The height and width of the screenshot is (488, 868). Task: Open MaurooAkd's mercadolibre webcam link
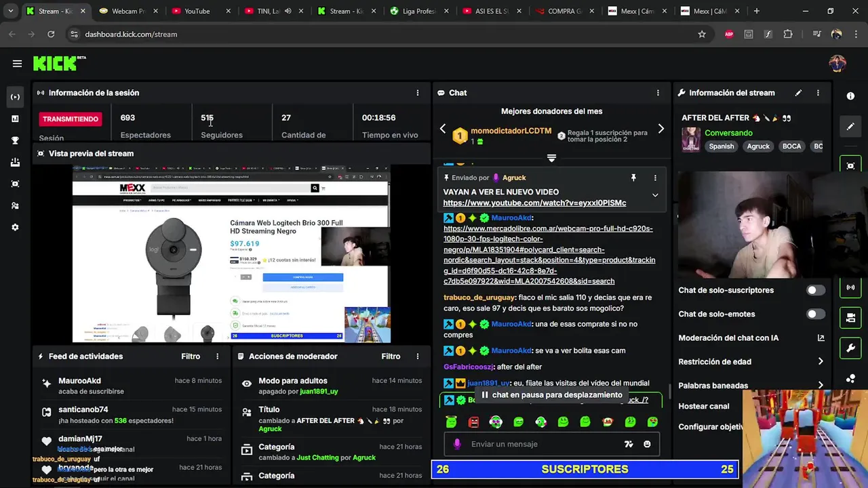pos(549,255)
